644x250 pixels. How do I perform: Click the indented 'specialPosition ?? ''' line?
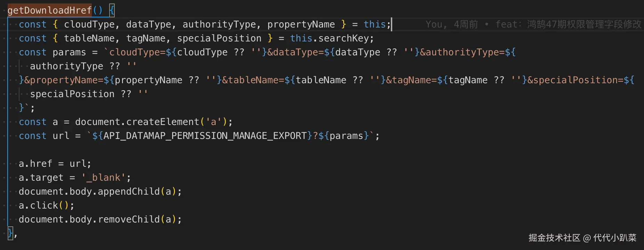(x=89, y=94)
